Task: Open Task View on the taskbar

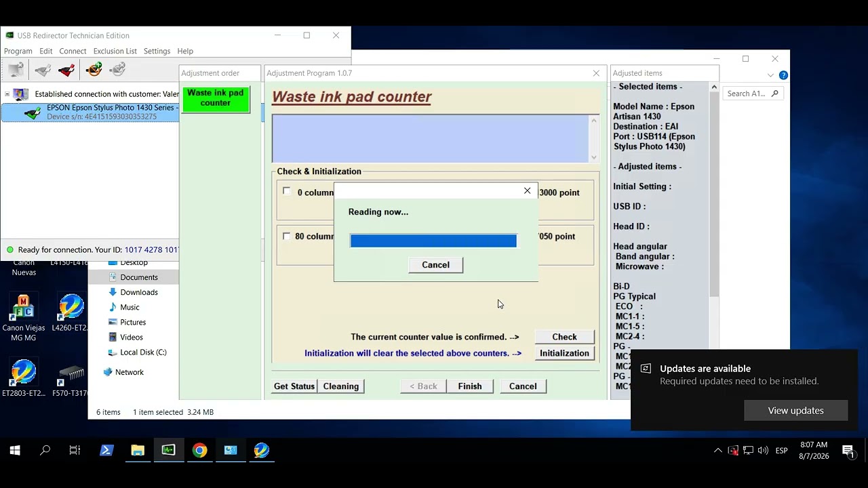Action: point(75,450)
